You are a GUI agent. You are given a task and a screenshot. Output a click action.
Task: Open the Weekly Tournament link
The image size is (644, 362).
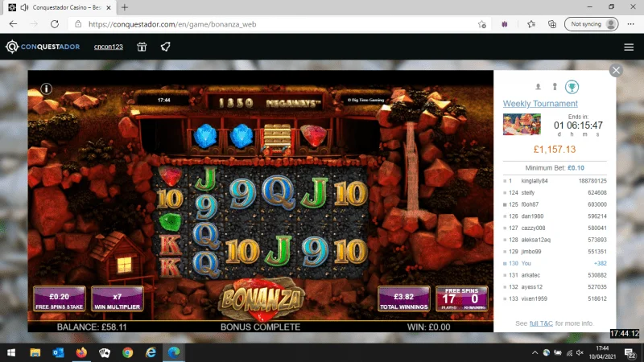(x=540, y=104)
